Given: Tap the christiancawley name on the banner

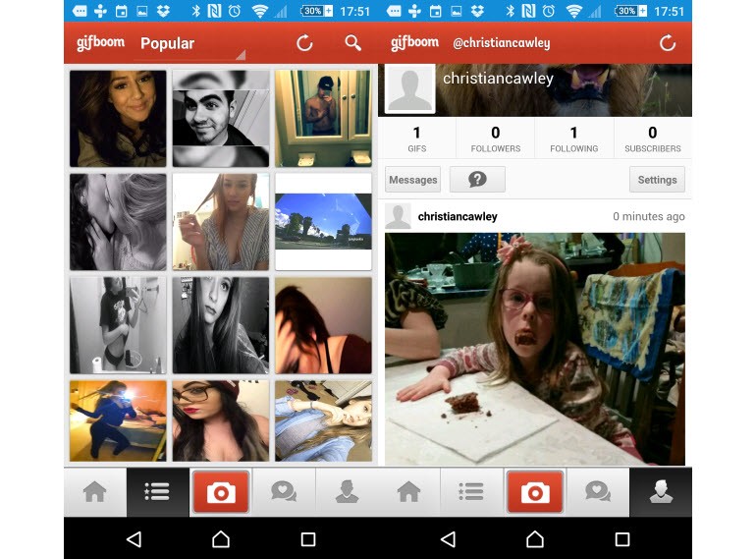Looking at the screenshot, I should point(498,79).
